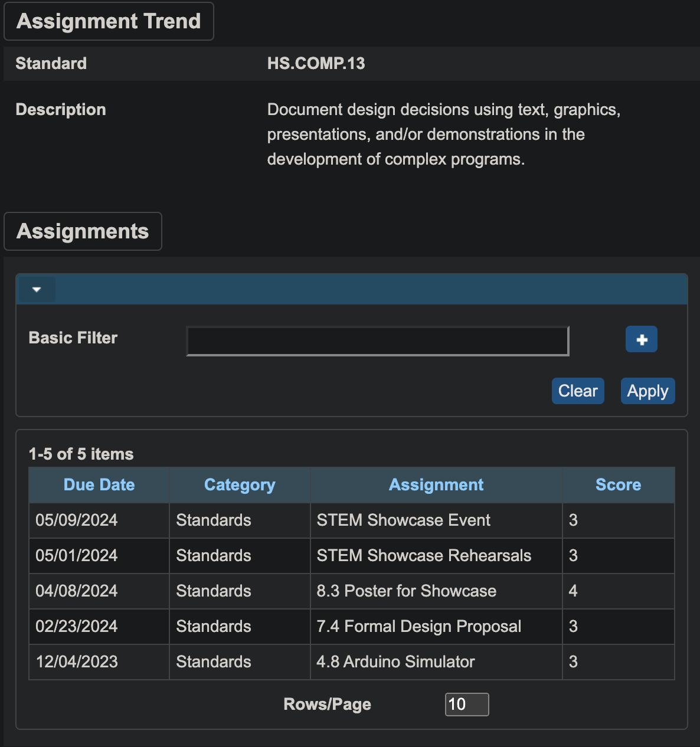Click the Basic Filter text field
The image size is (700, 747).
(x=377, y=341)
